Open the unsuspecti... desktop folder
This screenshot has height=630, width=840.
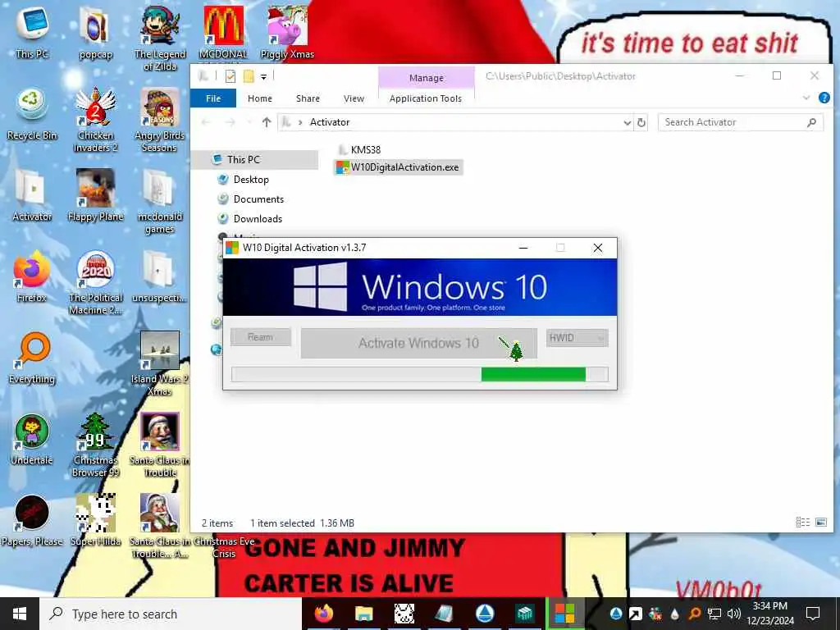coord(159,276)
